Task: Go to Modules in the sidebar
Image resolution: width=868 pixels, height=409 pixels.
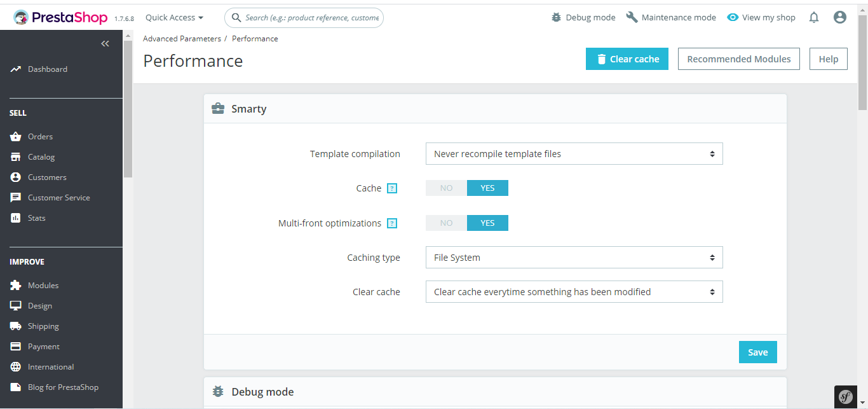Action: point(43,286)
